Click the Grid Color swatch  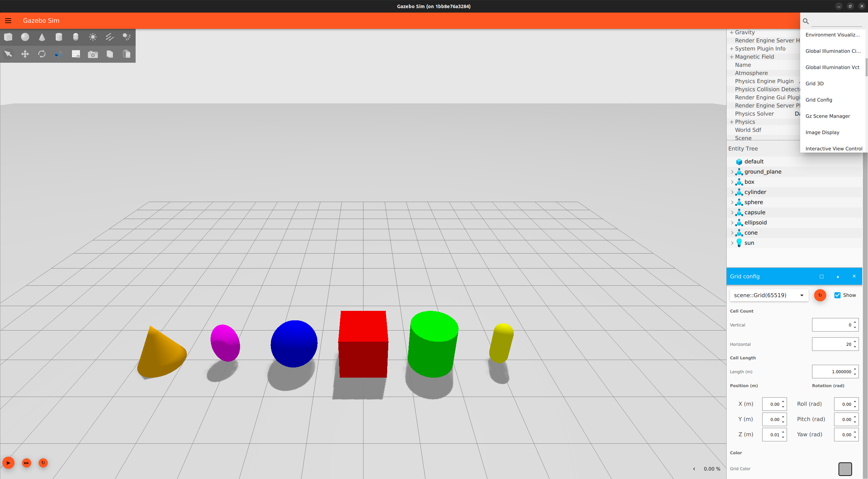coord(845,469)
